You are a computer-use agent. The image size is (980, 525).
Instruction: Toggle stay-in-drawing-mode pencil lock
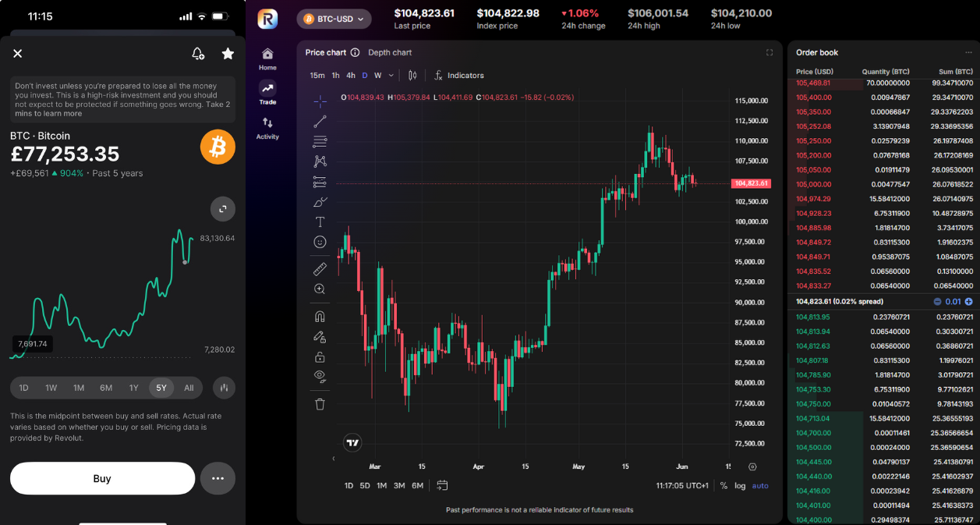tap(320, 337)
